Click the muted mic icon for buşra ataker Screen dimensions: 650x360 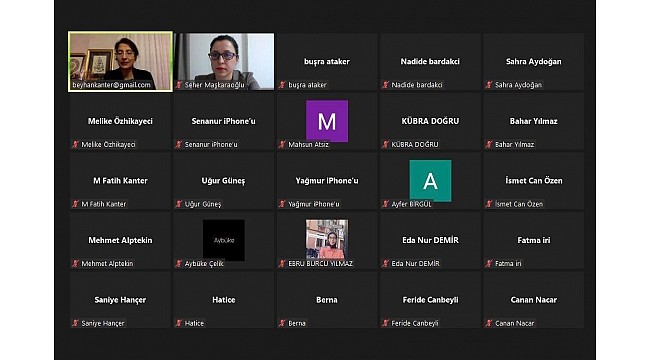click(x=283, y=85)
